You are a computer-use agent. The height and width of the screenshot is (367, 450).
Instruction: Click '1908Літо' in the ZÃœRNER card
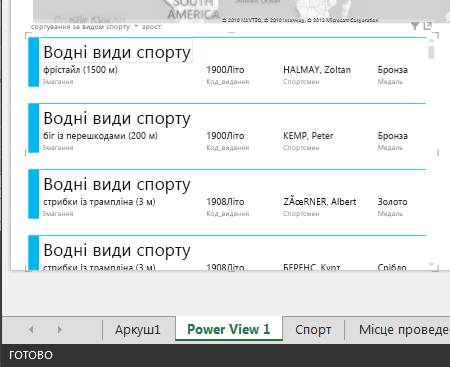tap(225, 202)
